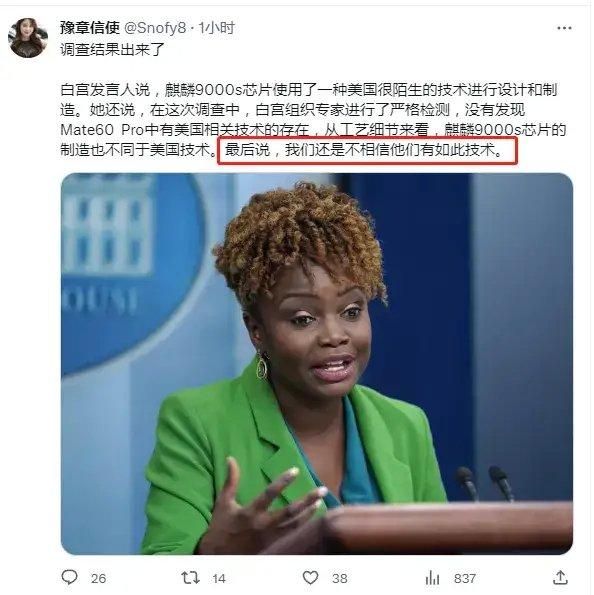The height and width of the screenshot is (595, 594).
Task: Click the reply count 26
Action: click(98, 578)
